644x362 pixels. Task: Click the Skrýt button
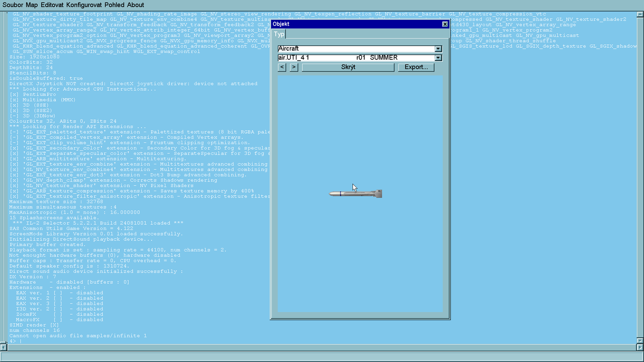(348, 67)
